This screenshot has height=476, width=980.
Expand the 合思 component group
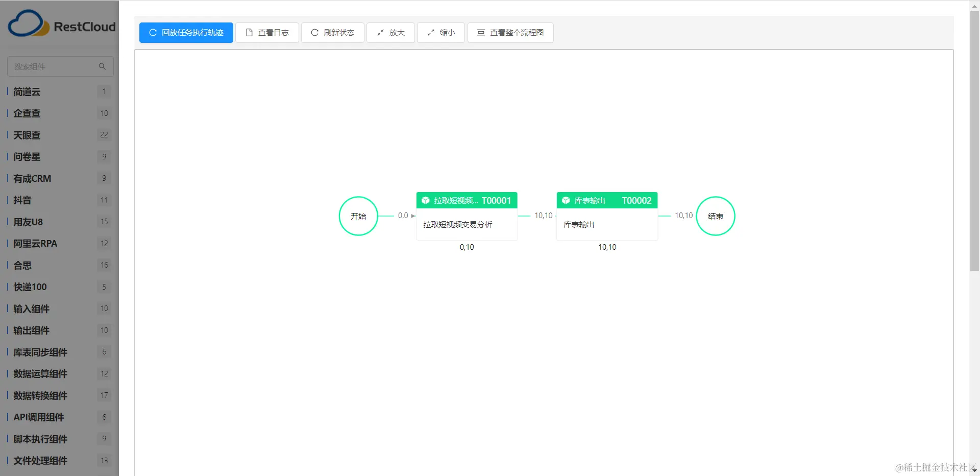(60, 266)
